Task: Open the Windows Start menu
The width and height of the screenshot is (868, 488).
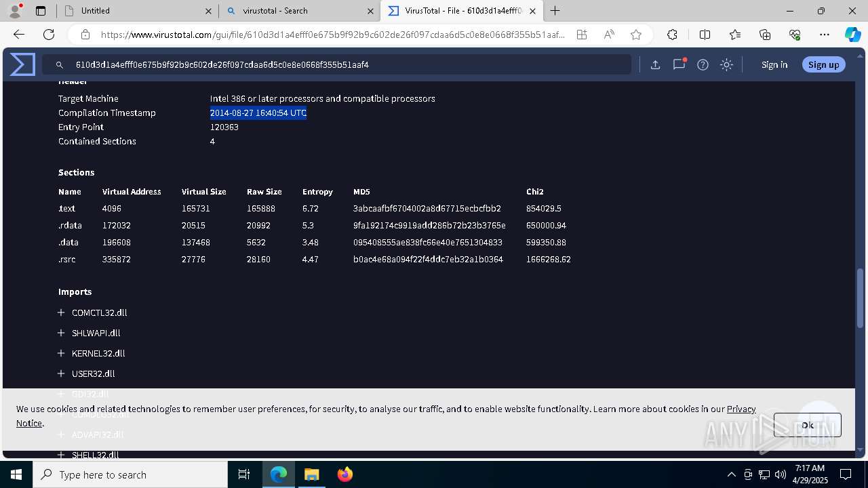Action: coord(16,474)
